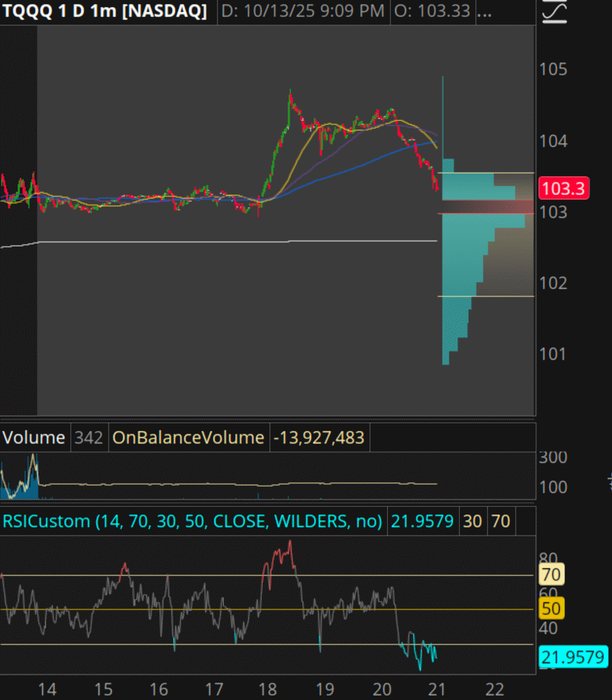Click the OnBalanceVolume value -13,927,483
This screenshot has width=612, height=700.
(319, 437)
